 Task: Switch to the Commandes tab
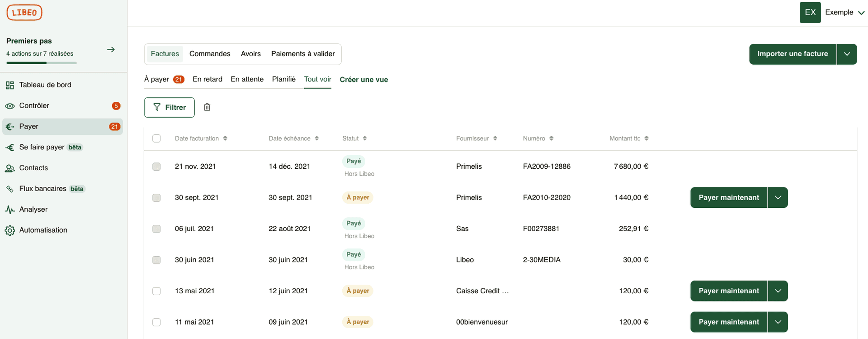tap(210, 54)
